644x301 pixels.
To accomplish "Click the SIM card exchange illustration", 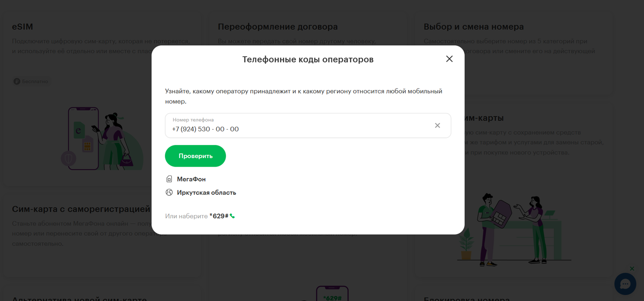I will click(514, 230).
